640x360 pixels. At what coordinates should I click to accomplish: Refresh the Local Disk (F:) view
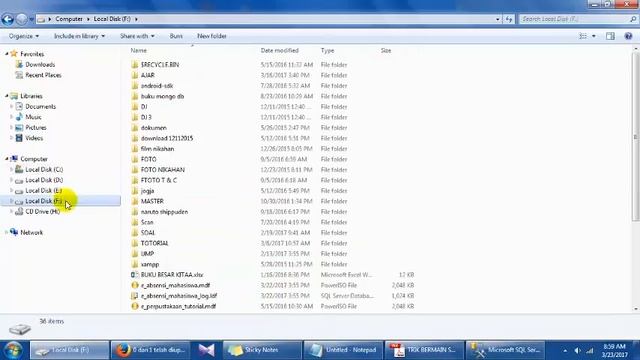[x=509, y=19]
